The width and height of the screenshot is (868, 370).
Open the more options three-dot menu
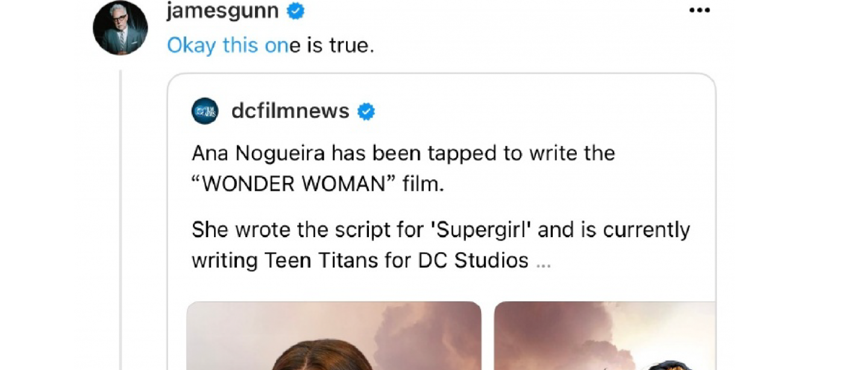point(699,11)
